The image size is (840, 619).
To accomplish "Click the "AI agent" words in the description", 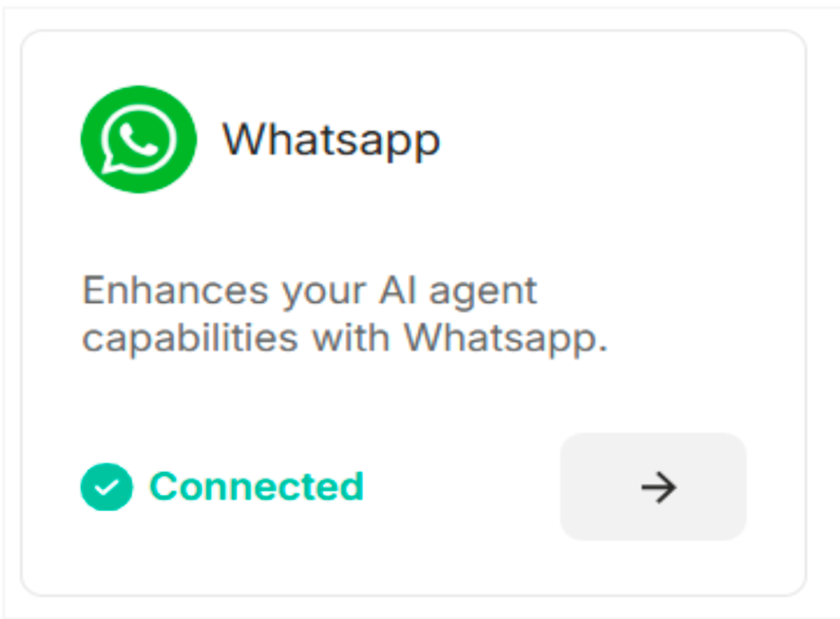I will click(458, 292).
